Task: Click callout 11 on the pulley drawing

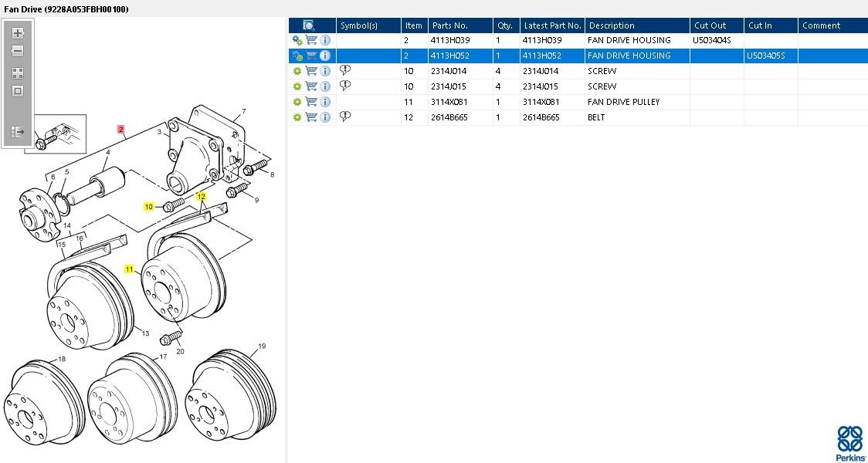Action: click(130, 269)
